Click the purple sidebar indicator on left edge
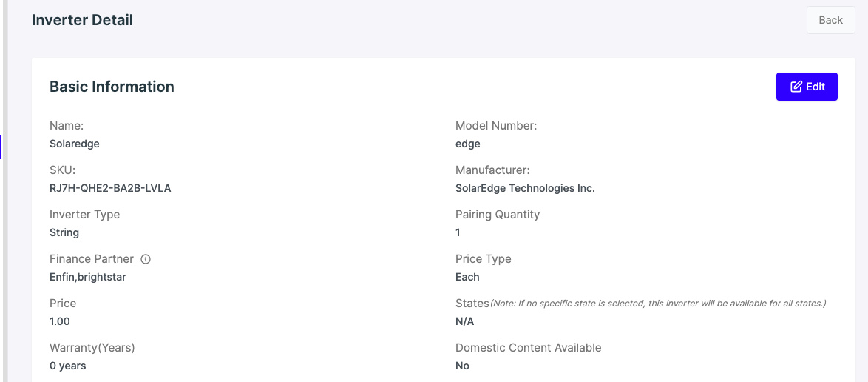The height and width of the screenshot is (382, 868). pyautogui.click(x=1, y=147)
